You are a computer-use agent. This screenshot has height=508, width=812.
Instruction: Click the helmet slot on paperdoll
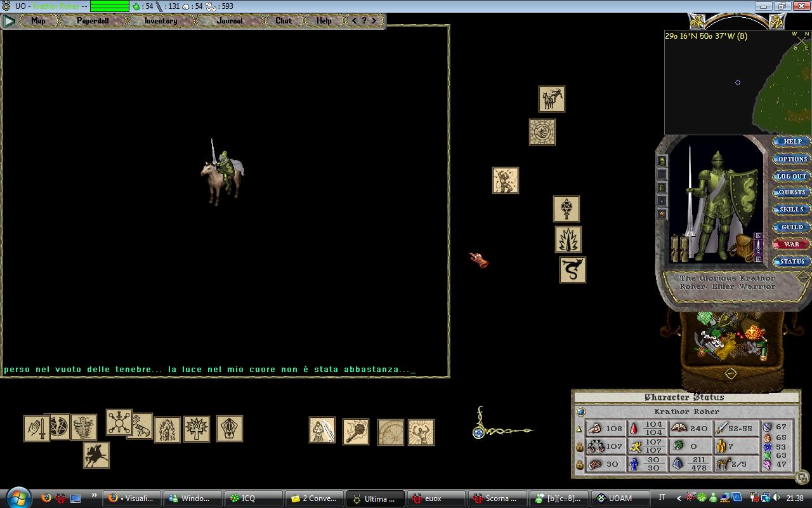pyautogui.click(x=662, y=161)
